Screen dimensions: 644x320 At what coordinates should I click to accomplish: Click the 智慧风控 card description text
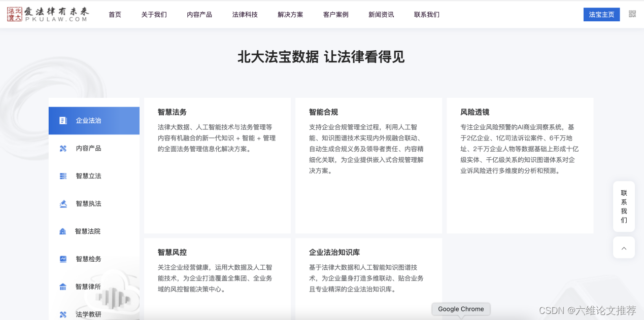[x=215, y=278]
